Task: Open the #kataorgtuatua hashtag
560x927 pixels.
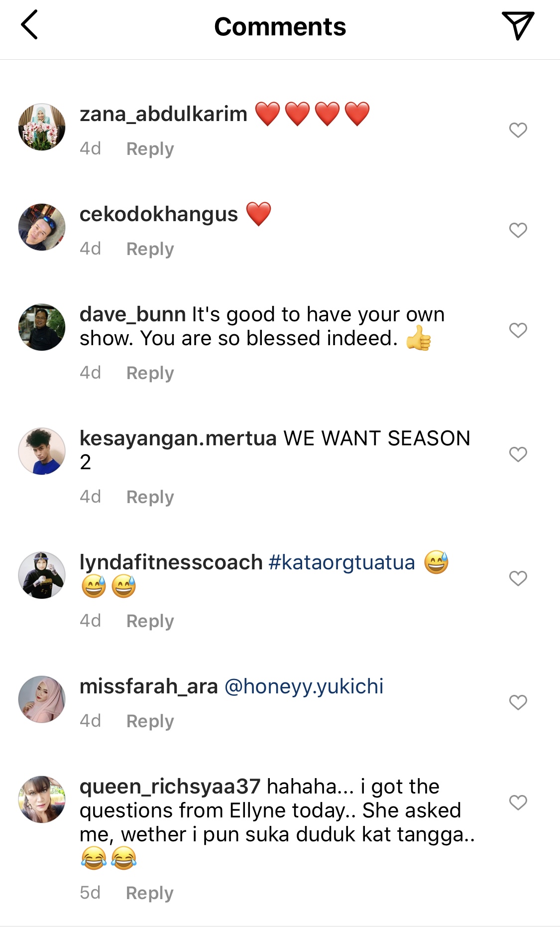Action: click(341, 562)
